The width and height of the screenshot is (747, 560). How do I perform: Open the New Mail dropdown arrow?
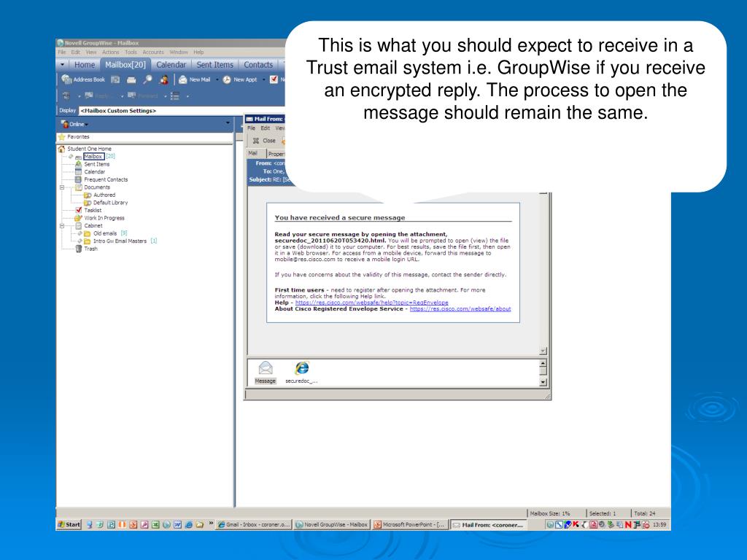[217, 79]
